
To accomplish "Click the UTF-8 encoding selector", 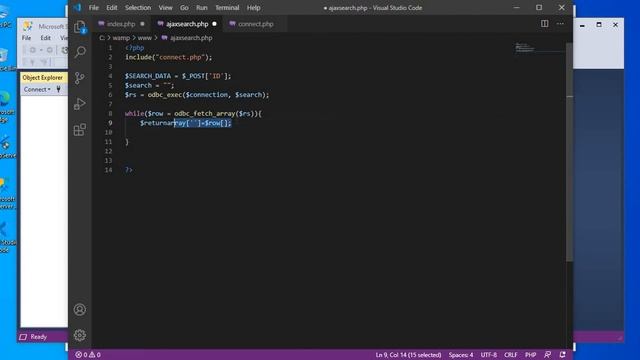I will click(x=489, y=355).
